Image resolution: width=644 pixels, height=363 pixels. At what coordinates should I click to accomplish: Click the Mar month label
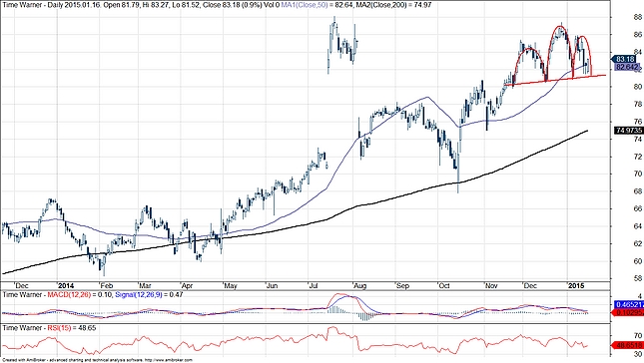[x=145, y=285]
